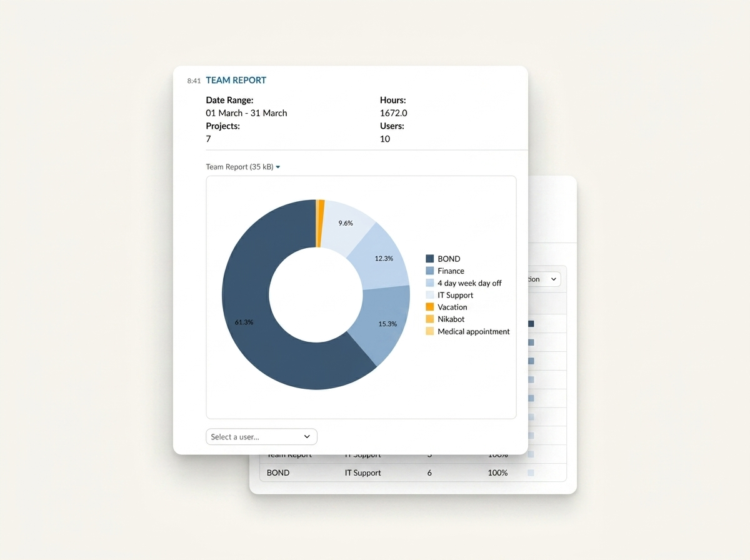Click the Nikabot legend swatch

click(429, 319)
